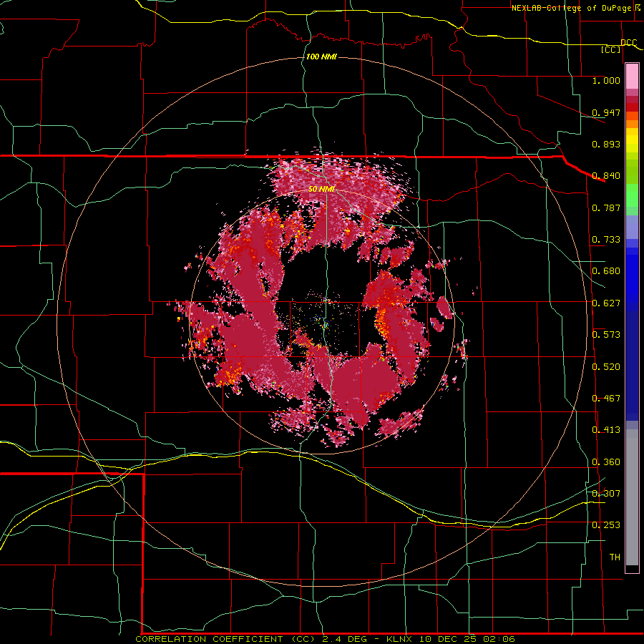
Task: Pick the yellow swatch beside 0.893
Action: [x=632, y=144]
